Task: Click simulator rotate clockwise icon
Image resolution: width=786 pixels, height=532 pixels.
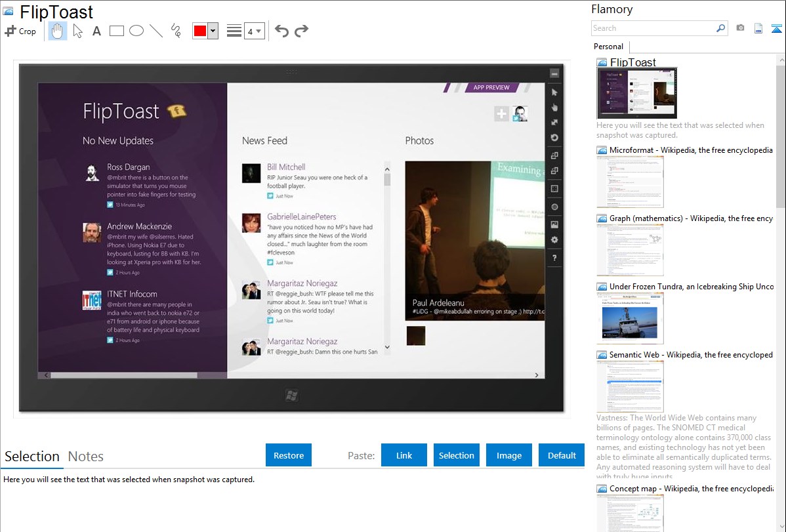Action: pos(554,155)
